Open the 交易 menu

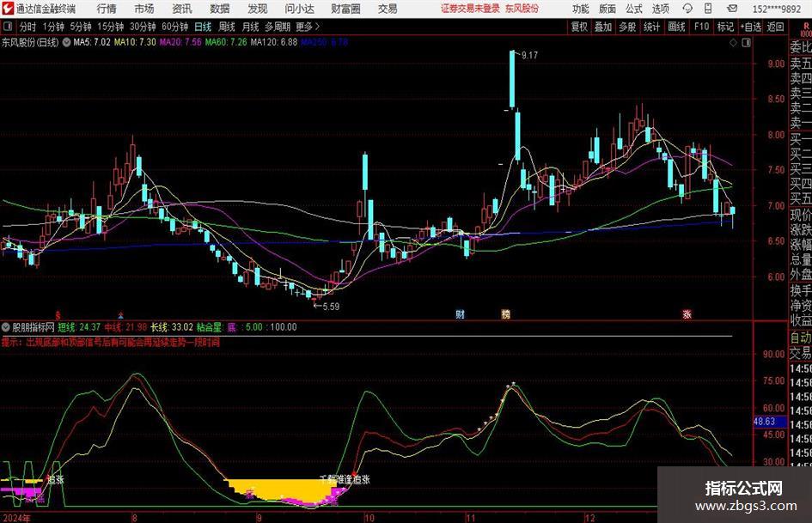tap(388, 9)
